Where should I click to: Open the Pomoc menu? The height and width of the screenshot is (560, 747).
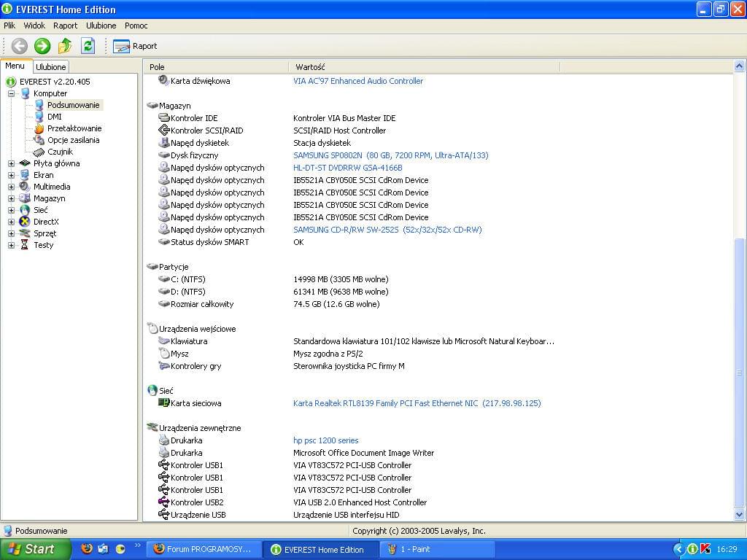pyautogui.click(x=136, y=26)
